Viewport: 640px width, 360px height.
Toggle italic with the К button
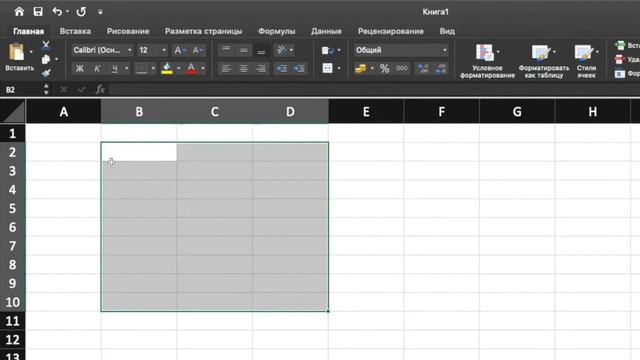[97, 68]
